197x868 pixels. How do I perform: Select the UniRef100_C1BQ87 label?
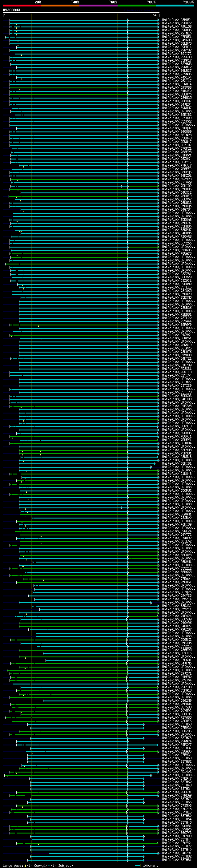point(176,128)
